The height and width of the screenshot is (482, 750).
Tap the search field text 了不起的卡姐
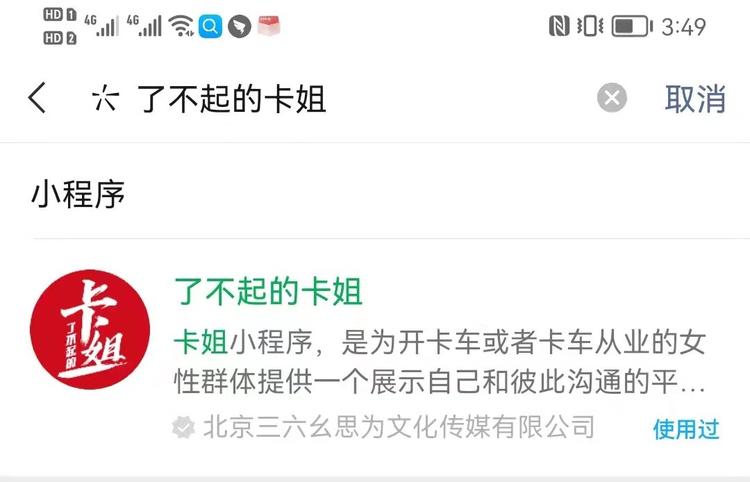(232, 99)
